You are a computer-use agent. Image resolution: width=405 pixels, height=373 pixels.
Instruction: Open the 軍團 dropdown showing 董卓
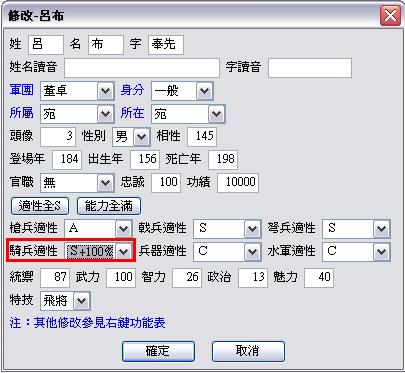pos(77,91)
